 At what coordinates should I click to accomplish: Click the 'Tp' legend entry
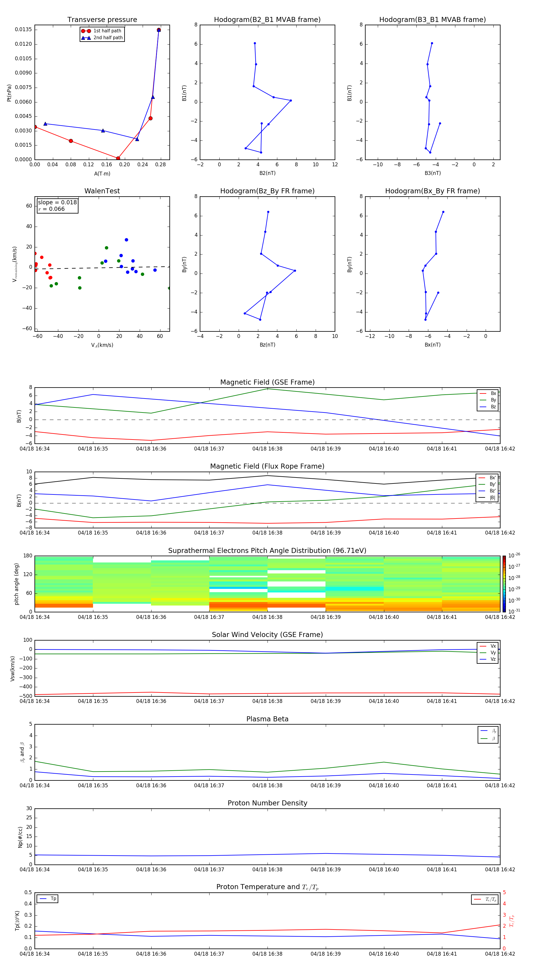[48, 899]
